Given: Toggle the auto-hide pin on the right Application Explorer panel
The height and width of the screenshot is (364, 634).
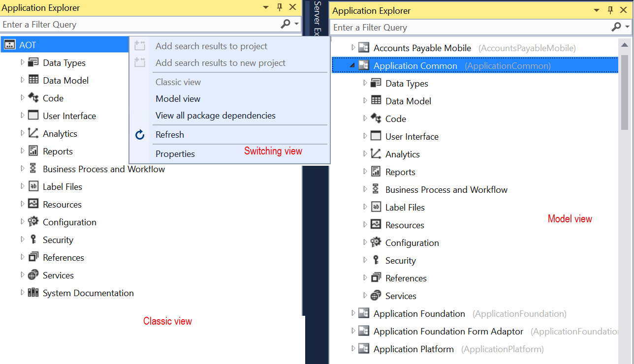Looking at the screenshot, I should pyautogui.click(x=610, y=10).
